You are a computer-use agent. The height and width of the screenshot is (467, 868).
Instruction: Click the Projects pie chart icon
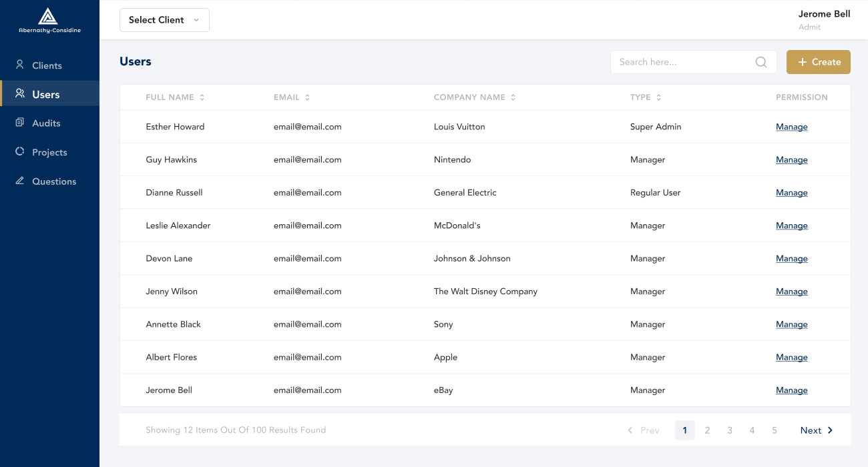tap(20, 152)
